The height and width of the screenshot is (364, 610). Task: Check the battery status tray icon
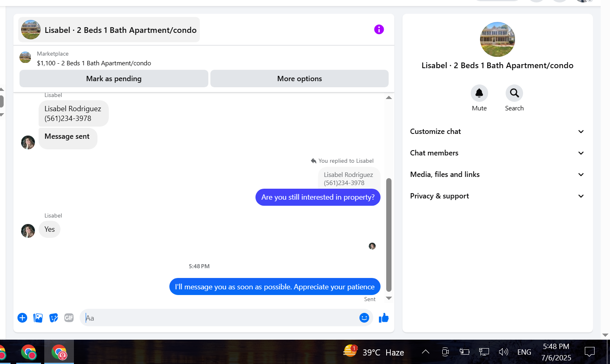coord(464,352)
